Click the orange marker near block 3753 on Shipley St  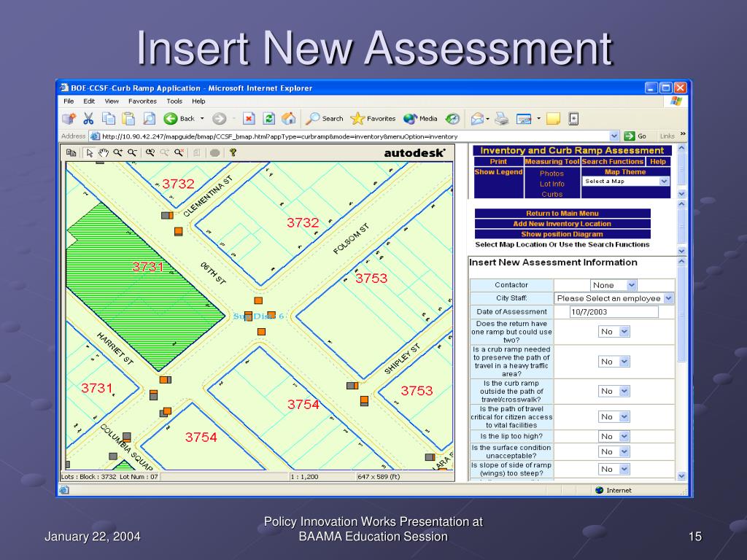(x=364, y=401)
